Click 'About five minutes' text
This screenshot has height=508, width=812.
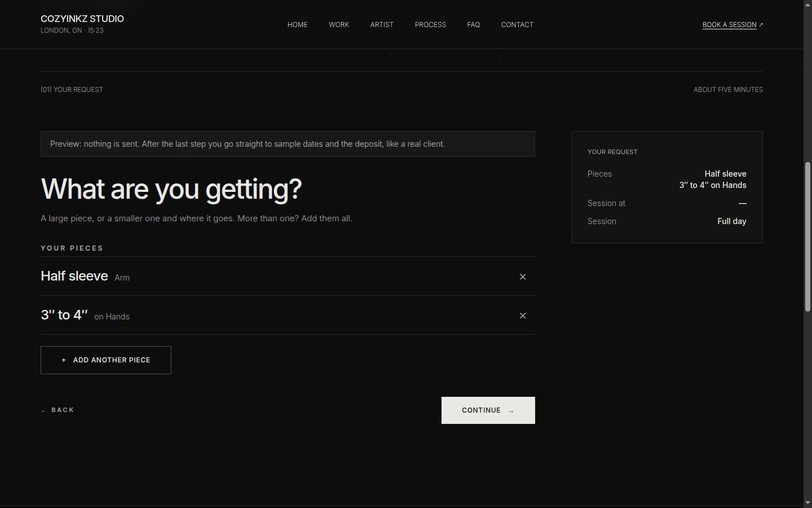[728, 90]
